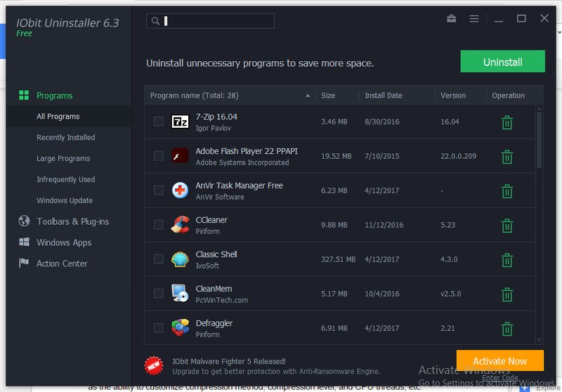Open Action Center
Viewport: 562px width, 392px height.
pos(62,263)
